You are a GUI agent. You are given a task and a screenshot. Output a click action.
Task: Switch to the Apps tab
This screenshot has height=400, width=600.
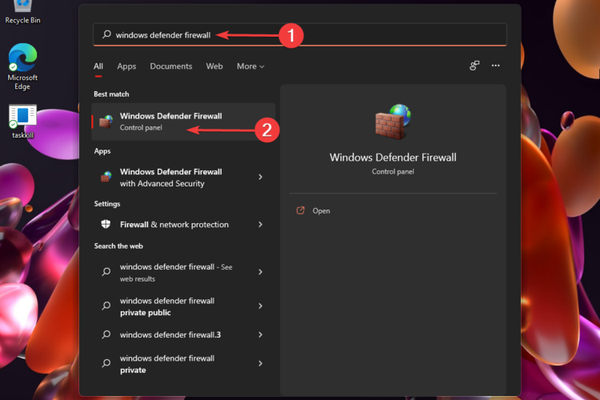click(x=126, y=66)
